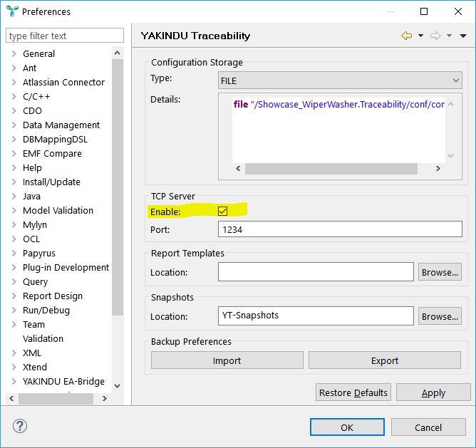
Task: Select EMF Compare preference category
Action: click(x=52, y=154)
